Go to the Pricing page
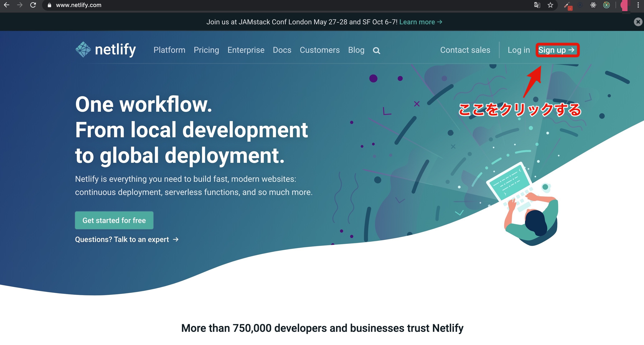Viewport: 644px width, 345px height. pyautogui.click(x=206, y=50)
